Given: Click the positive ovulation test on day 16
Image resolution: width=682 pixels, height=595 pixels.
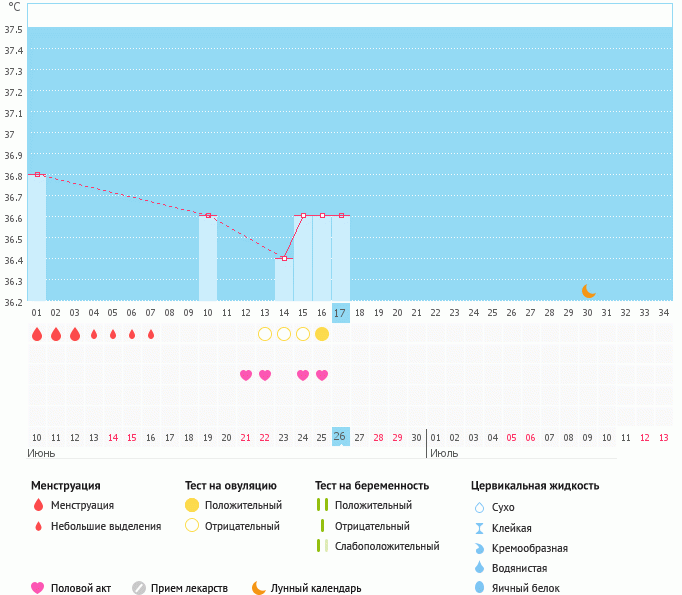Looking at the screenshot, I should tap(322, 334).
